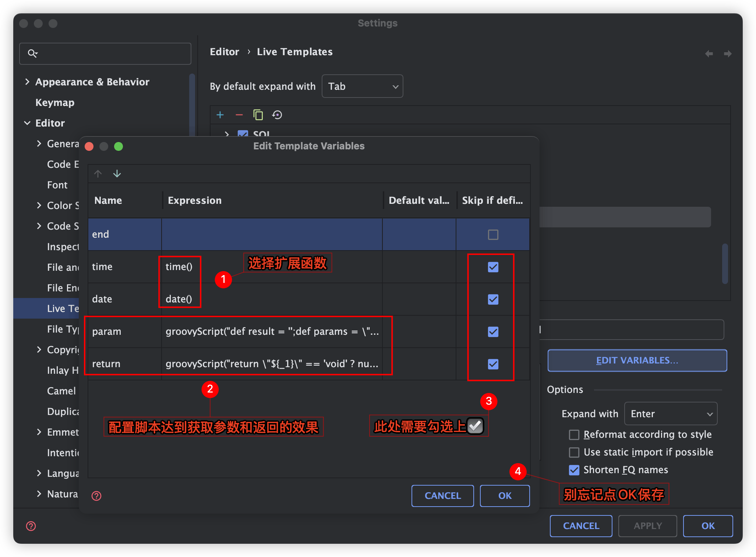Enable Reformat according to style
The height and width of the screenshot is (557, 756).
pyautogui.click(x=574, y=435)
